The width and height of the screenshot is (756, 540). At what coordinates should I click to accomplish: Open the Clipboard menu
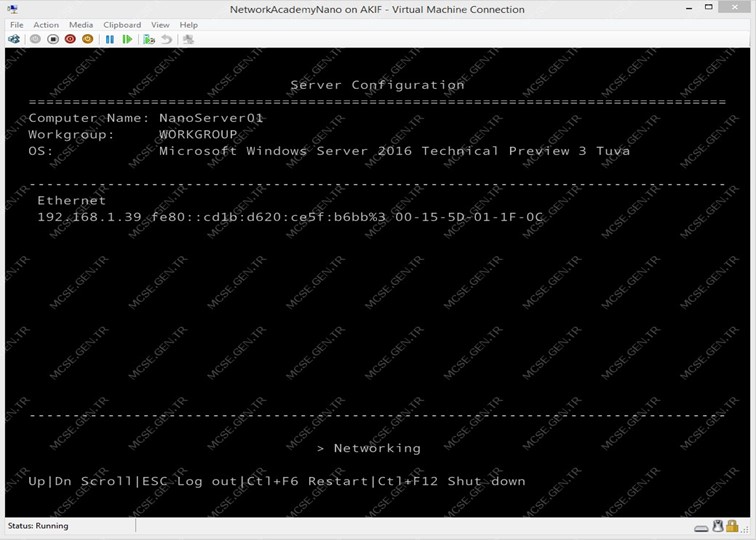tap(122, 25)
